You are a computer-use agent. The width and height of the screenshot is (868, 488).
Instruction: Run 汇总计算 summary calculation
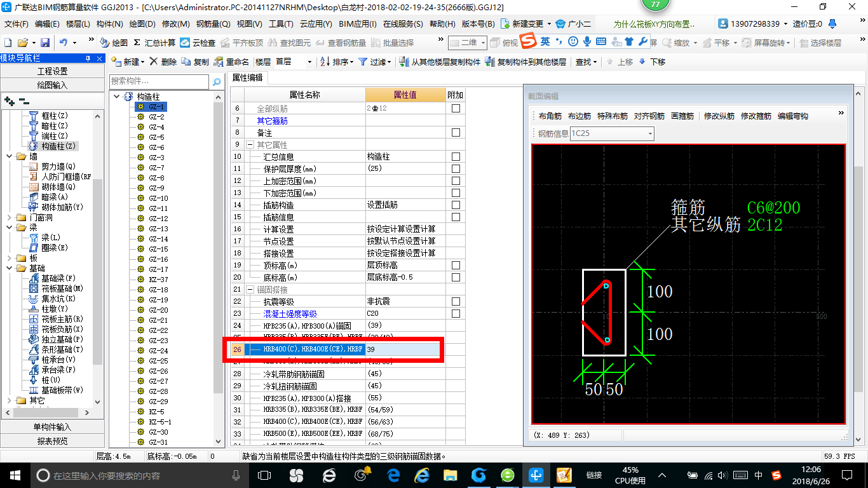click(x=154, y=43)
